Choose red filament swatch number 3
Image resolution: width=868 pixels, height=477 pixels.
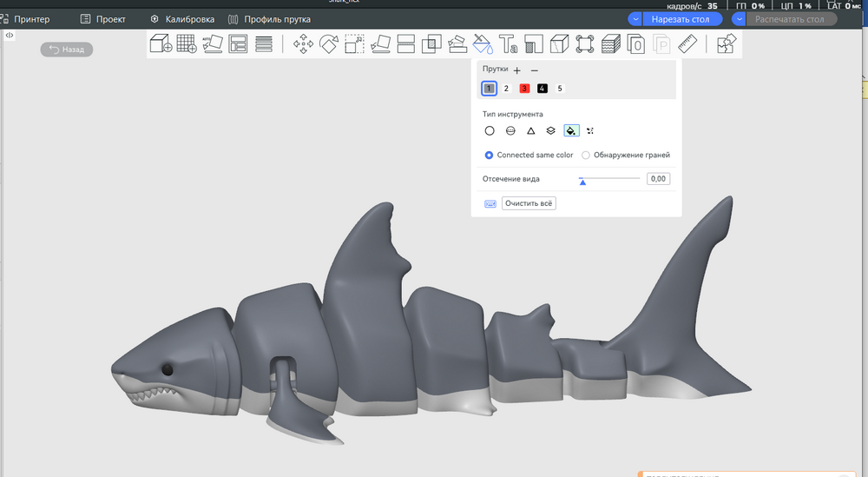pyautogui.click(x=524, y=89)
